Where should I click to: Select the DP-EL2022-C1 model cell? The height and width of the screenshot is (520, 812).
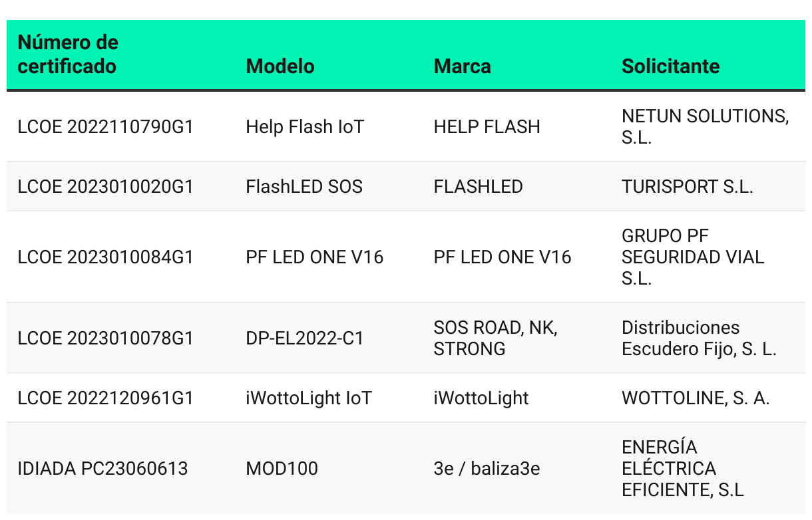(305, 338)
